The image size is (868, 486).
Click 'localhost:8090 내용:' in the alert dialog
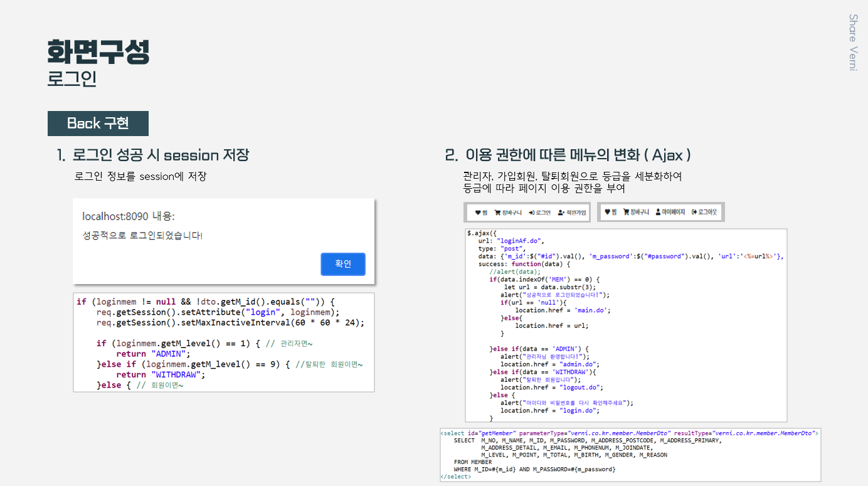pyautogui.click(x=129, y=216)
